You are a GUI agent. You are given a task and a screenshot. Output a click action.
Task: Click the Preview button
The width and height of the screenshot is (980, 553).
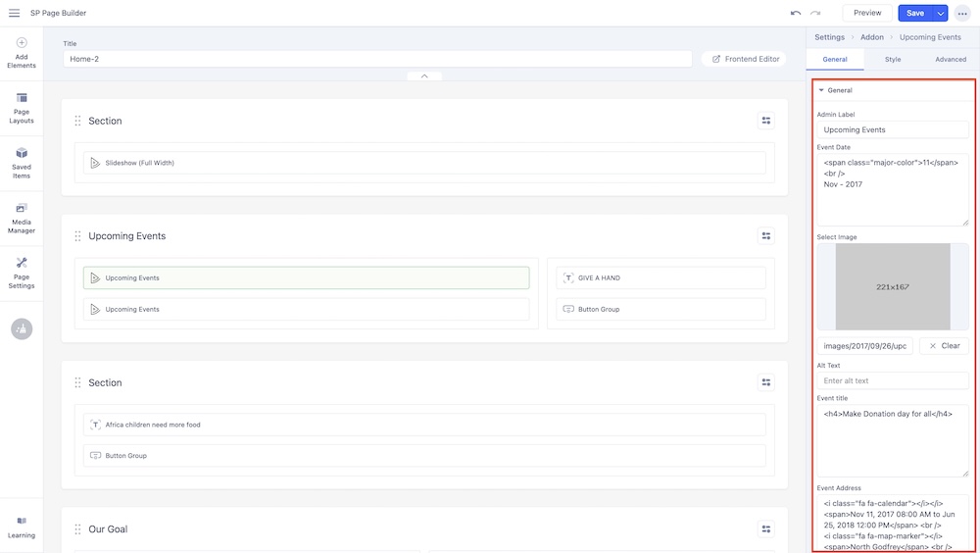pyautogui.click(x=867, y=13)
